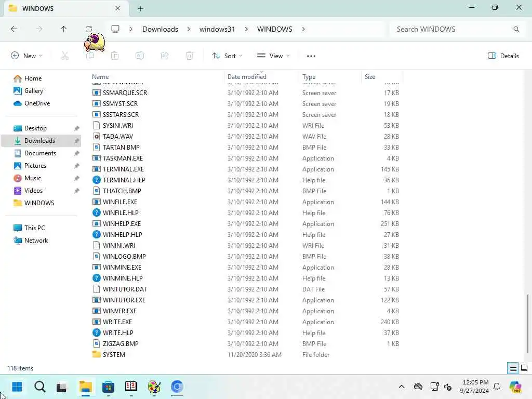Toggle the Details pane

[503, 56]
